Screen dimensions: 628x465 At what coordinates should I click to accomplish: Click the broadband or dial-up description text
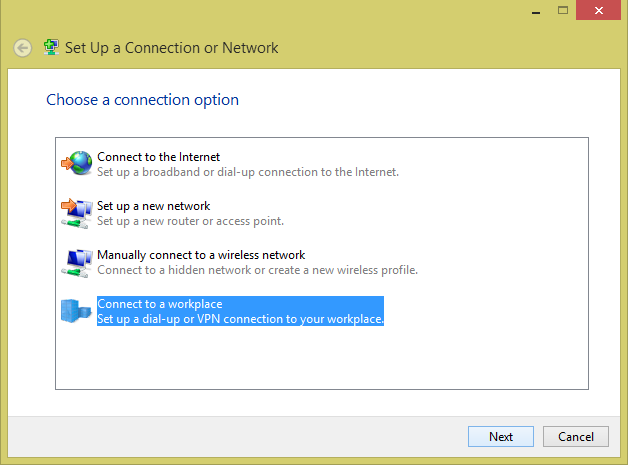click(x=248, y=172)
